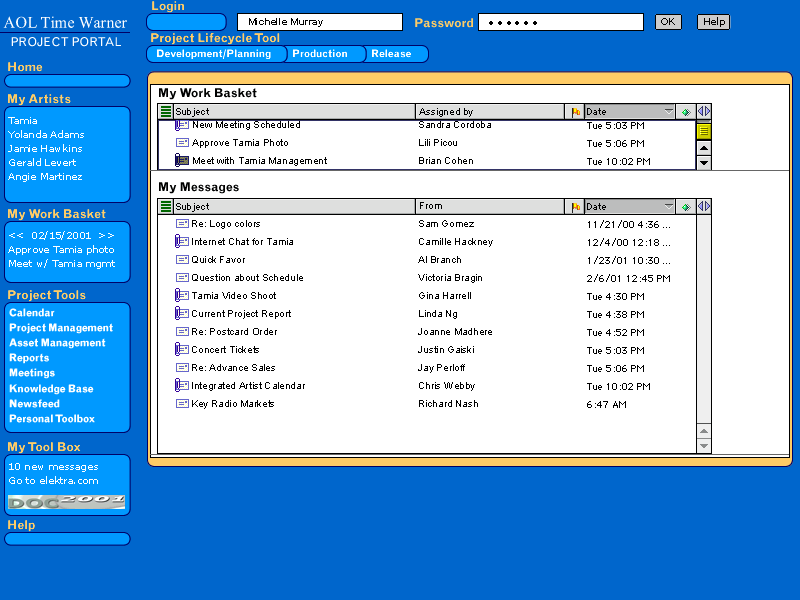Click Work Basket scrollbar up arrow
The height and width of the screenshot is (600, 800).
tap(704, 148)
